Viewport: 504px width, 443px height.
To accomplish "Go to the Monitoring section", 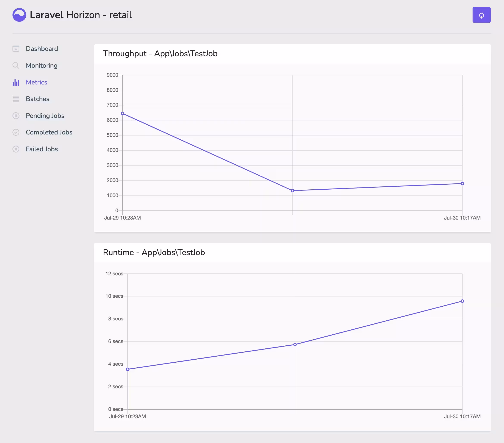I will pyautogui.click(x=42, y=65).
